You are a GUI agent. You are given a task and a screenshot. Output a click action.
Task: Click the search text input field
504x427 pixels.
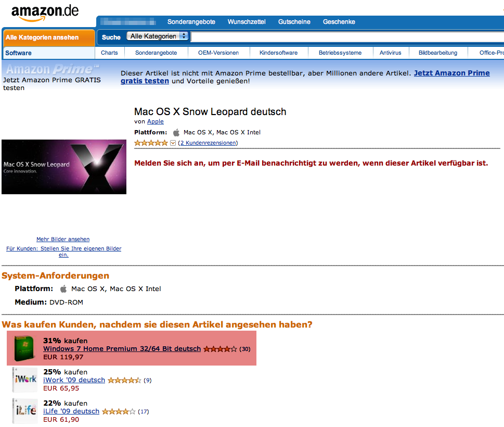pos(347,36)
